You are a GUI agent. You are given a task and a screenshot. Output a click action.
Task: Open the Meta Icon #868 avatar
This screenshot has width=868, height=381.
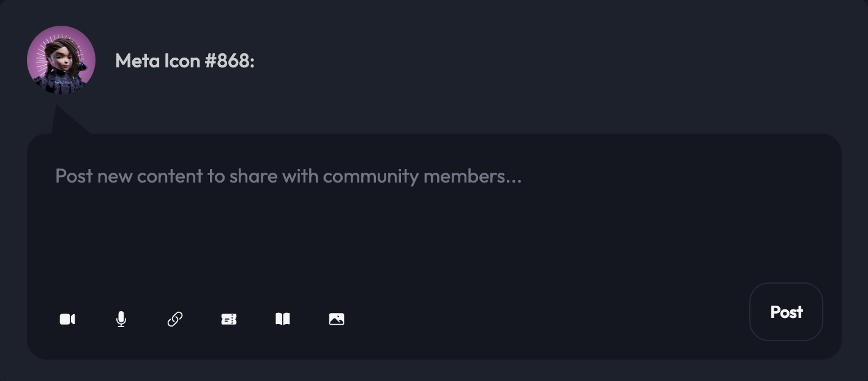tap(61, 60)
